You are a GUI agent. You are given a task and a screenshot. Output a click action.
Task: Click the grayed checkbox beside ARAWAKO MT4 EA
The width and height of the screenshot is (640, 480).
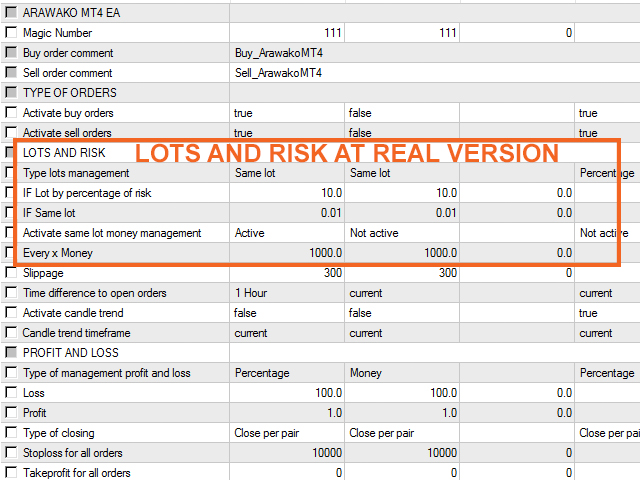pos(11,12)
